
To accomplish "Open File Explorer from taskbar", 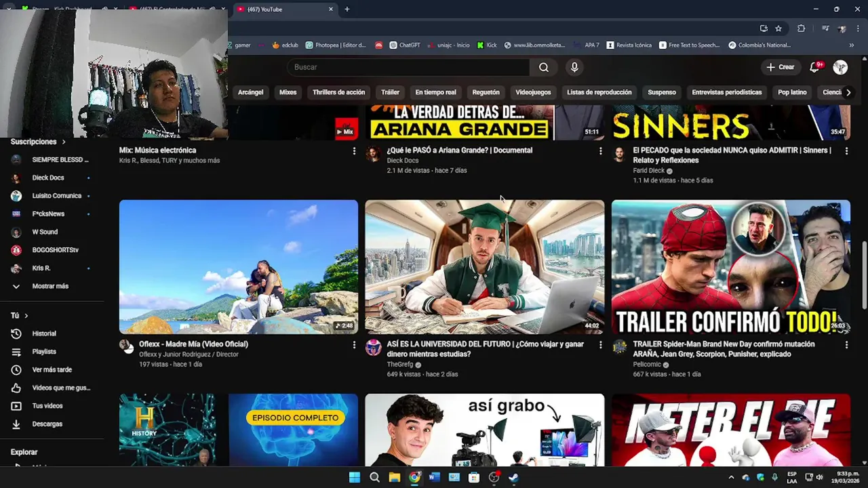I will [x=395, y=477].
